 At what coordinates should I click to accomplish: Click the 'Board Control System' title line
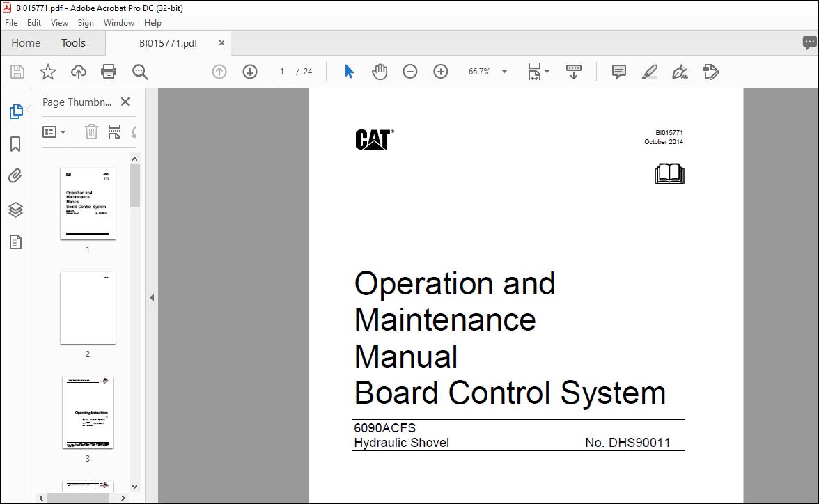tap(510, 393)
